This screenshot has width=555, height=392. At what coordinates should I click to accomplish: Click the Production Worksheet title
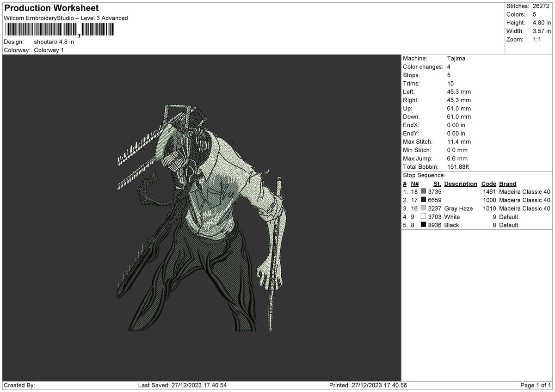(x=51, y=8)
